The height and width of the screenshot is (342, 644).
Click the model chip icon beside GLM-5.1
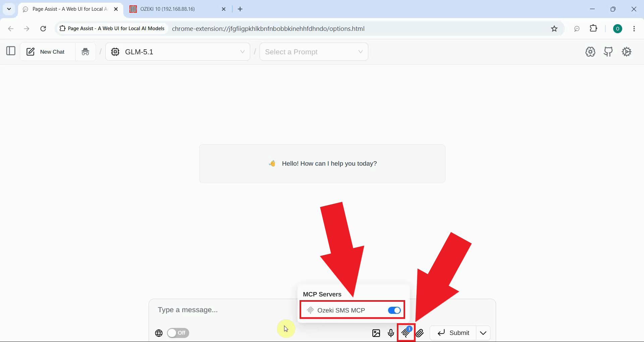[x=115, y=52]
